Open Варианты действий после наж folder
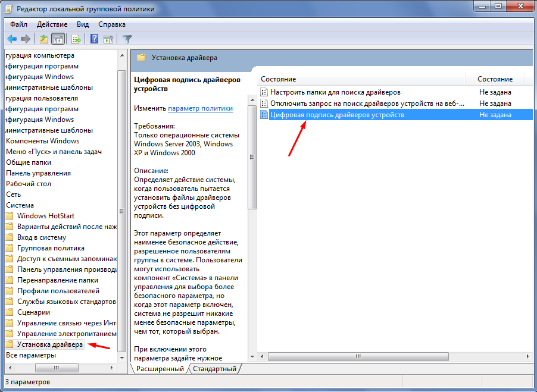This screenshot has width=537, height=392. point(67,227)
